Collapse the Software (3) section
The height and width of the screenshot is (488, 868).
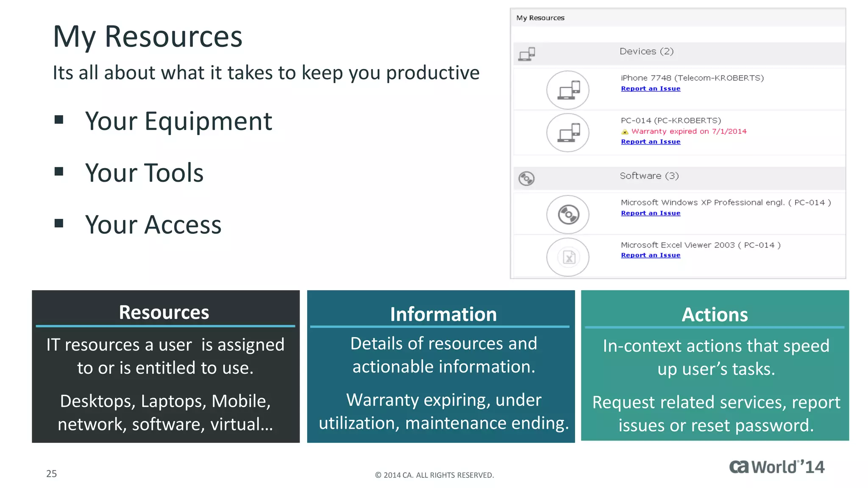pyautogui.click(x=649, y=176)
